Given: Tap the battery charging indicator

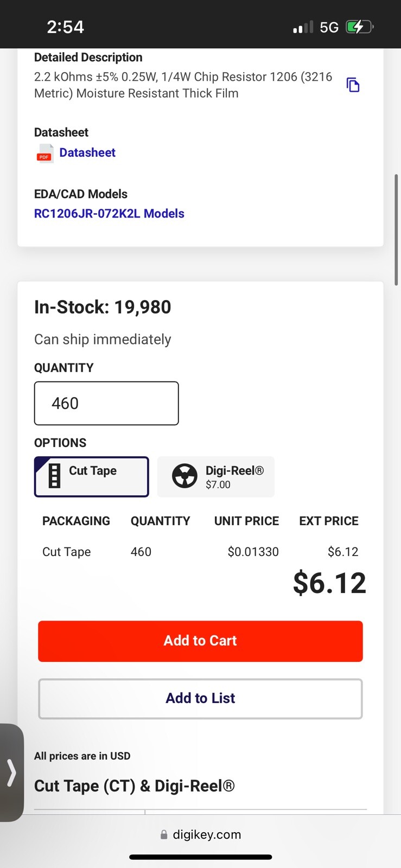Looking at the screenshot, I should [360, 27].
